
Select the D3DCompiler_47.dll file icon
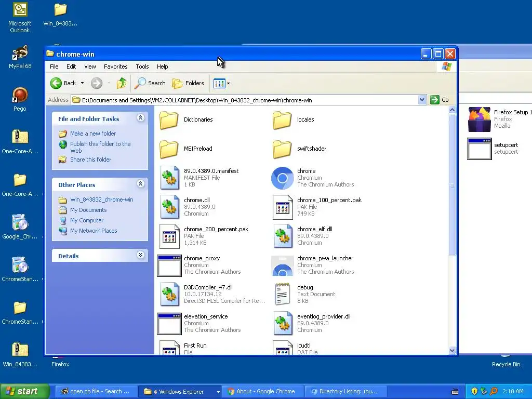coord(169,294)
